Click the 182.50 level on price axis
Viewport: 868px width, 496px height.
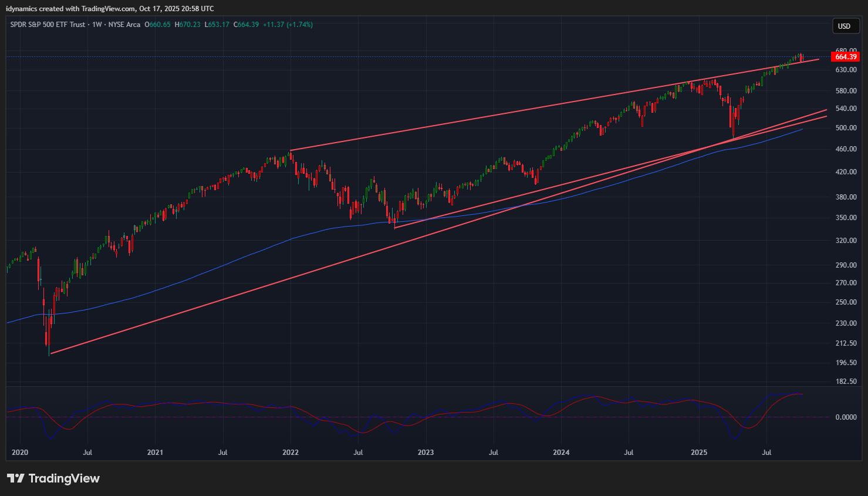click(x=846, y=382)
